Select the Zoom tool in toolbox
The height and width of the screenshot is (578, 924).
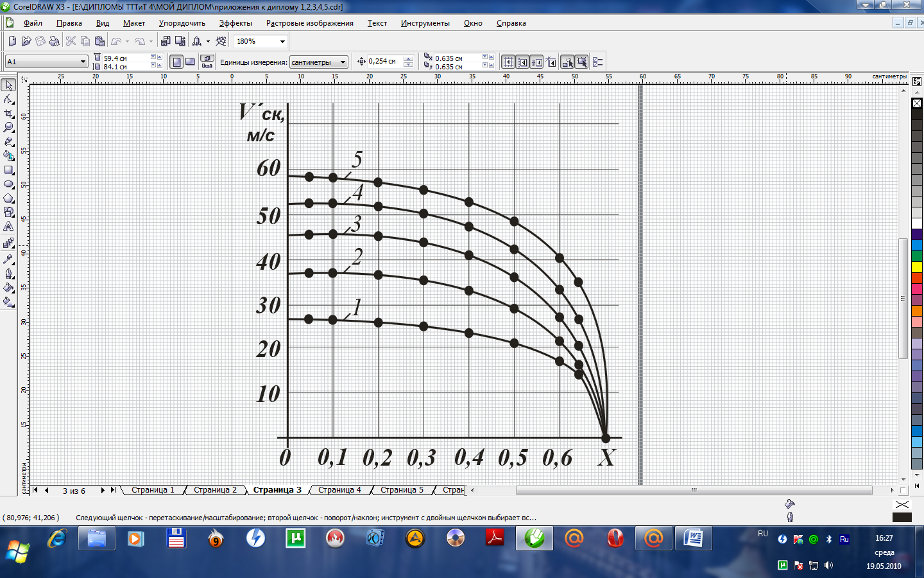pyautogui.click(x=9, y=127)
